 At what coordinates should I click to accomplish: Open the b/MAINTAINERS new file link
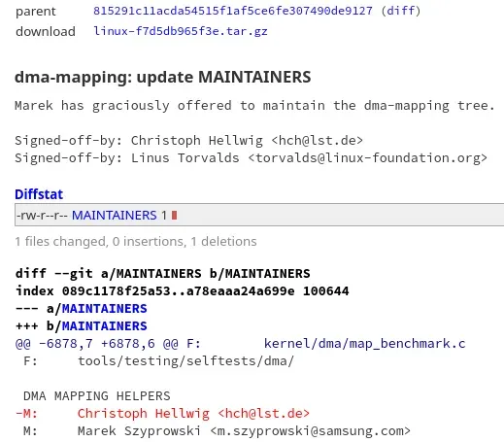[104, 326]
